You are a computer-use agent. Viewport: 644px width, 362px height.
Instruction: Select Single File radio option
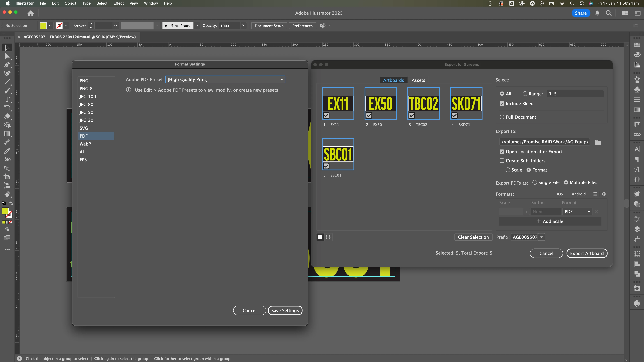tap(535, 182)
